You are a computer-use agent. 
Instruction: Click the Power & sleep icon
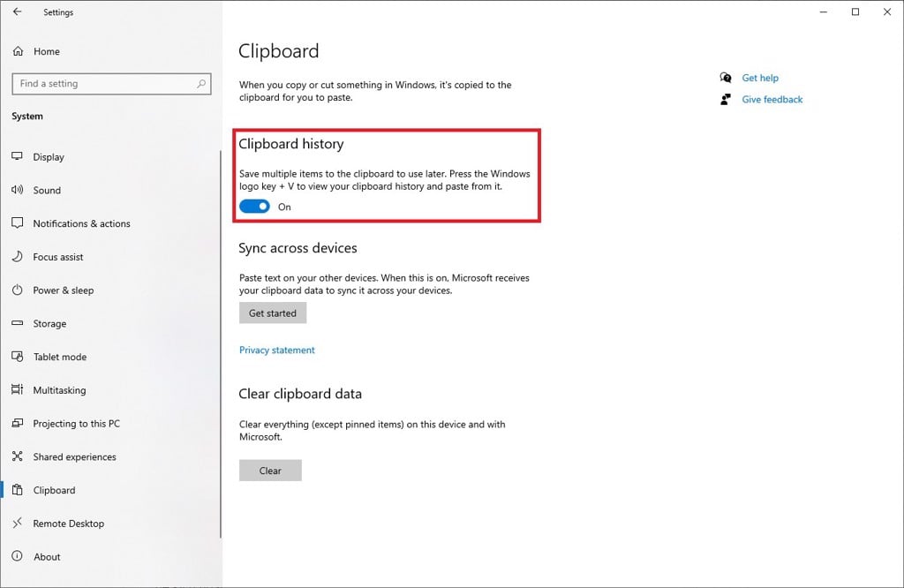[x=18, y=290]
